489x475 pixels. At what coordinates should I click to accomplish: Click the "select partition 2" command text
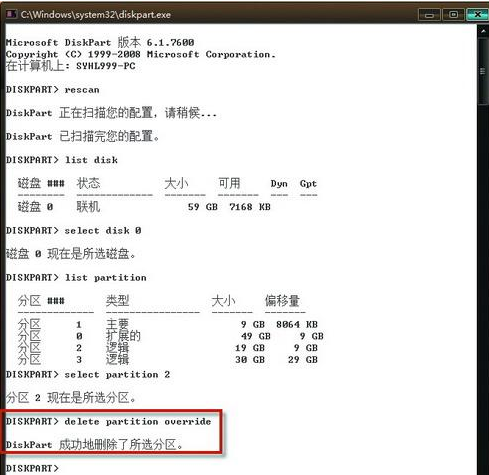point(117,375)
